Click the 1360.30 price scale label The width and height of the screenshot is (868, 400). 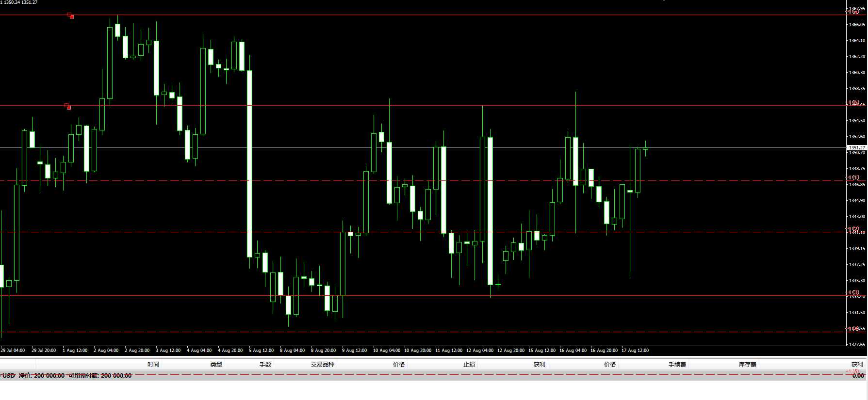(x=857, y=73)
